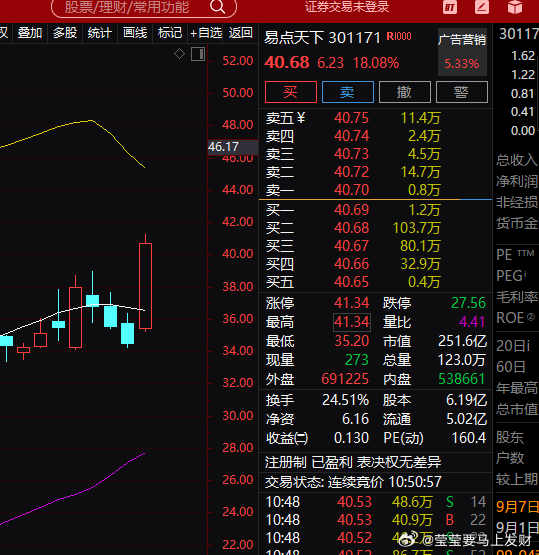Click the 9月7日 news date
The height and width of the screenshot is (555, 539).
tap(517, 507)
